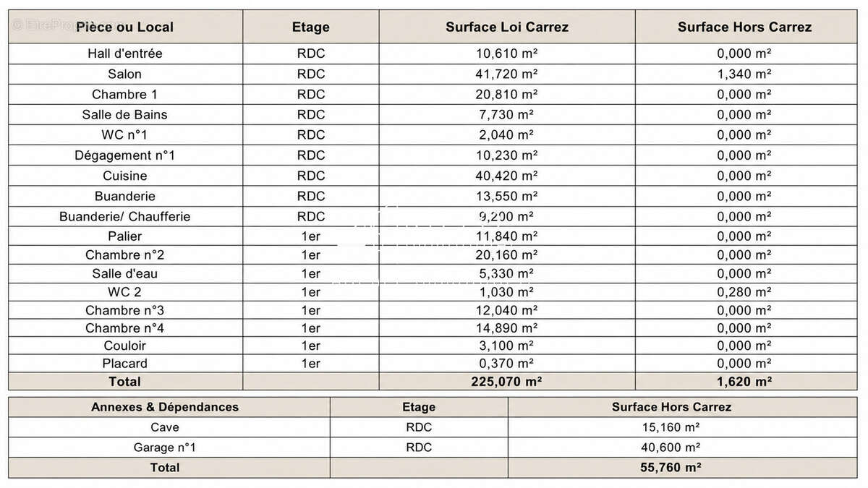Select the annexes total 55,760 m²

[671, 468]
